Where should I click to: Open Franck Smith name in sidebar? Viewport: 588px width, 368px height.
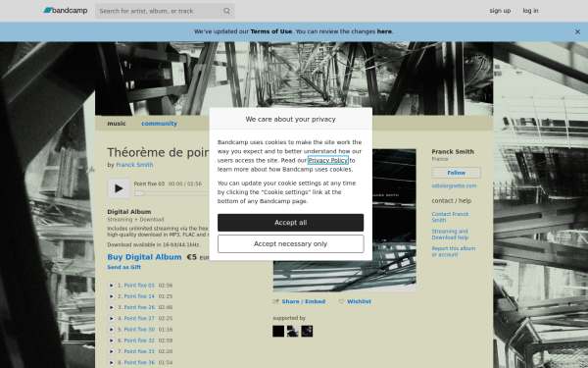[453, 152]
